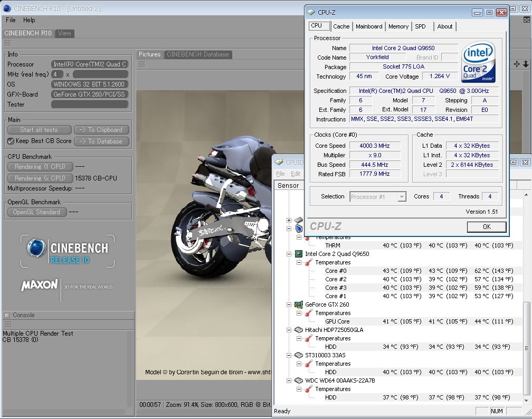This screenshot has height=419, width=532.
Task: Switch to the Mainboard tab in CPU-Z
Action: 369,26
